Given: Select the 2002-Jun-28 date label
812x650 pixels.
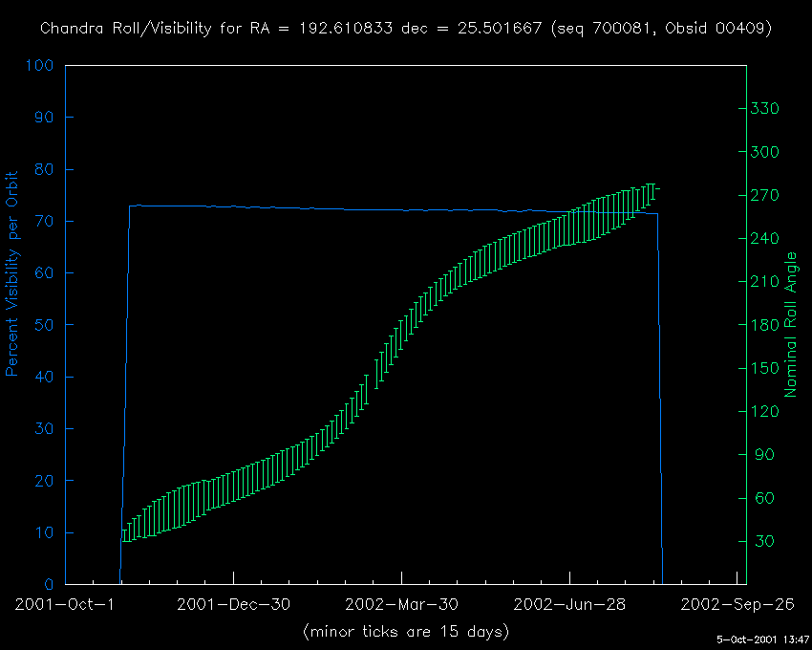Looking at the screenshot, I should click(x=569, y=605).
